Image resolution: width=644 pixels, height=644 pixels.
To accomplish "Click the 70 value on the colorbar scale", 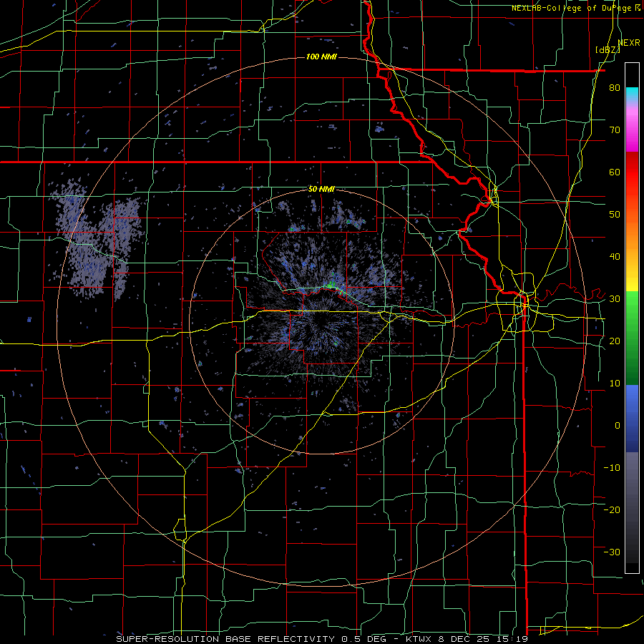I will coord(615,130).
